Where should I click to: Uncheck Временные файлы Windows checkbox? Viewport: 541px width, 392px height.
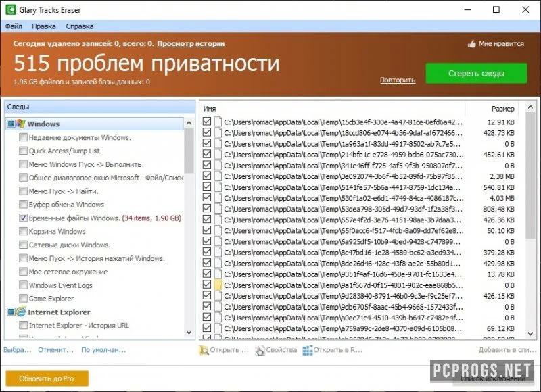[x=23, y=218]
